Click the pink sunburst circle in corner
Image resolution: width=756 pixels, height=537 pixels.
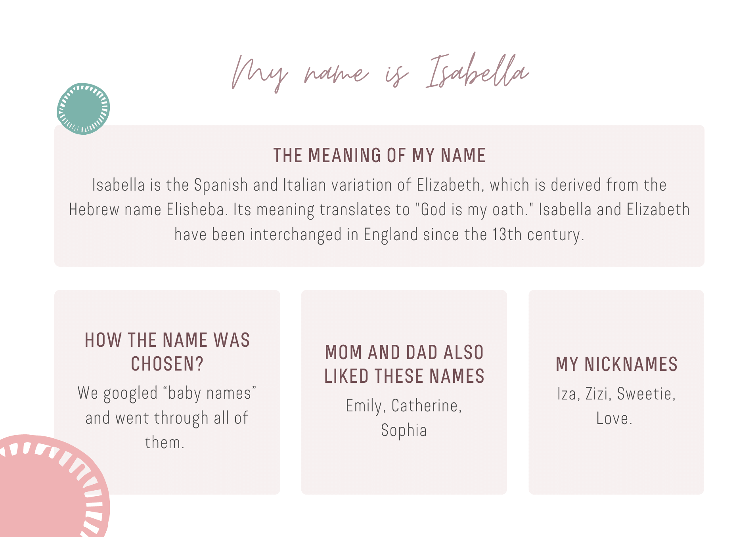pos(52,486)
